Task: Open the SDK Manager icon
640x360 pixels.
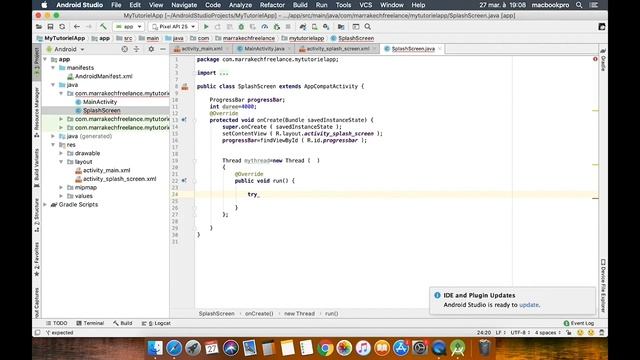Action: pos(326,27)
